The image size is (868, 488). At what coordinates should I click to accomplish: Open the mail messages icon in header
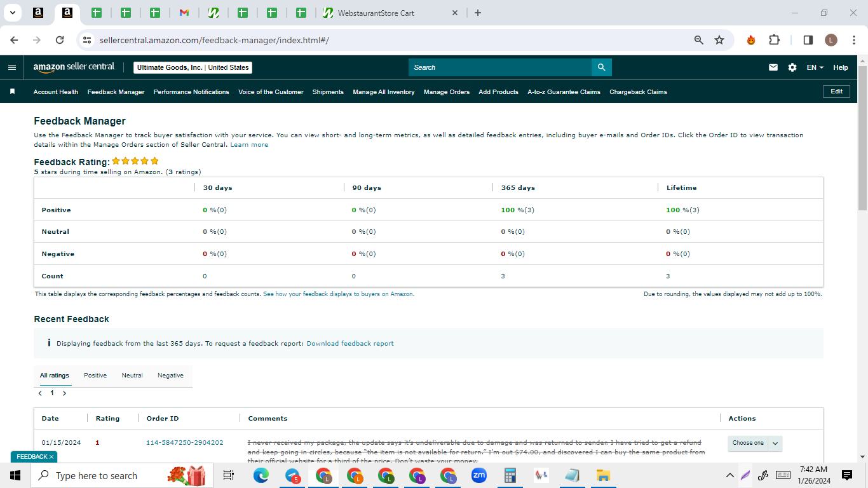(x=773, y=67)
